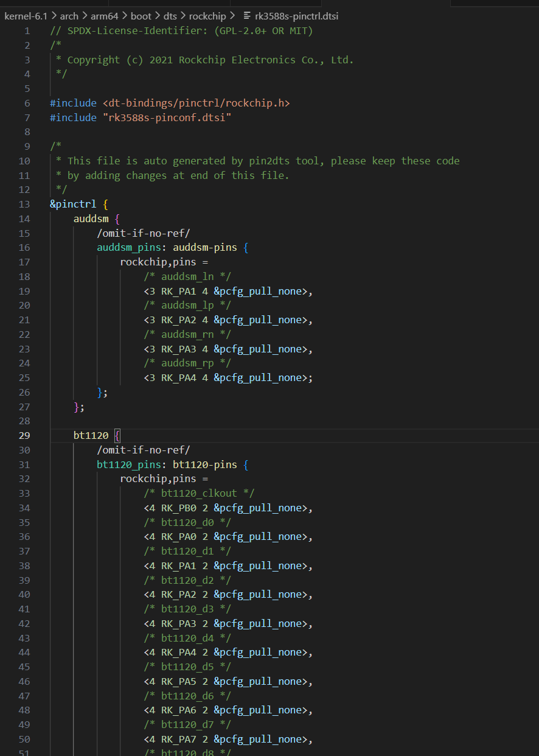Image resolution: width=539 pixels, height=756 pixels.
Task: Click rockchip,pins property on line 32
Action: click(x=158, y=478)
